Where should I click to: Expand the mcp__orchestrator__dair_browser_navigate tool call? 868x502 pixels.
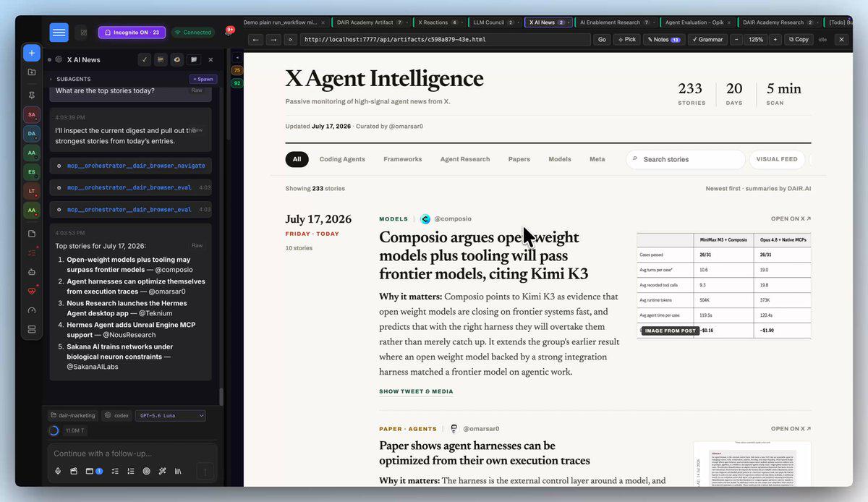131,166
